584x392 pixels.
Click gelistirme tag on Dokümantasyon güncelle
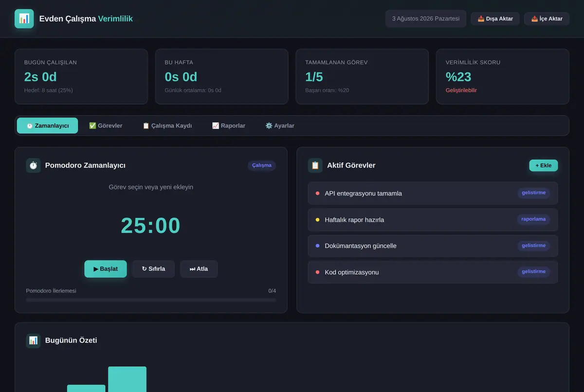pos(533,246)
